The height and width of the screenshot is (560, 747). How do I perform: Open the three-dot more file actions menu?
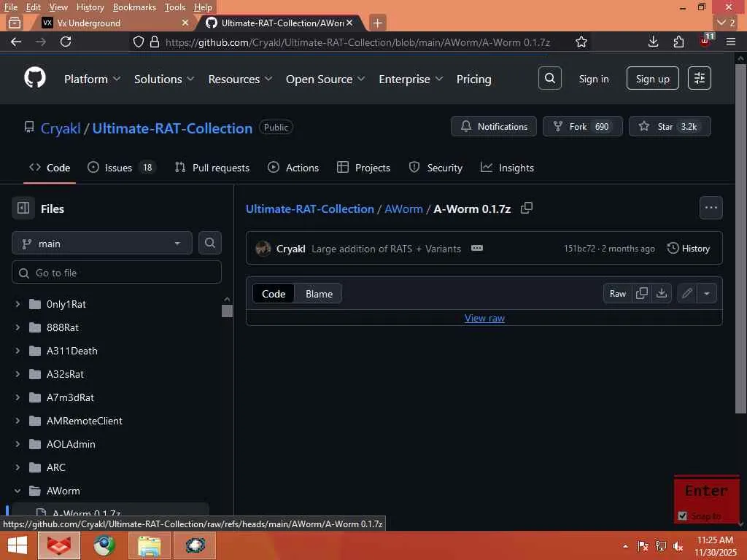pyautogui.click(x=711, y=208)
